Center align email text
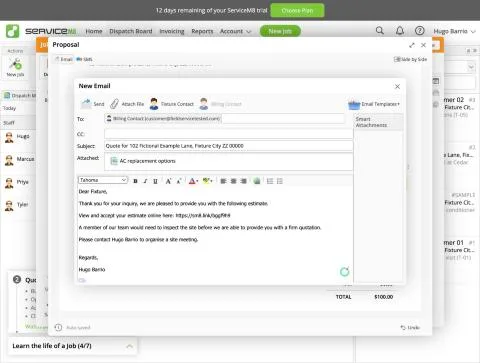The height and width of the screenshot is (363, 480). [x=234, y=181]
